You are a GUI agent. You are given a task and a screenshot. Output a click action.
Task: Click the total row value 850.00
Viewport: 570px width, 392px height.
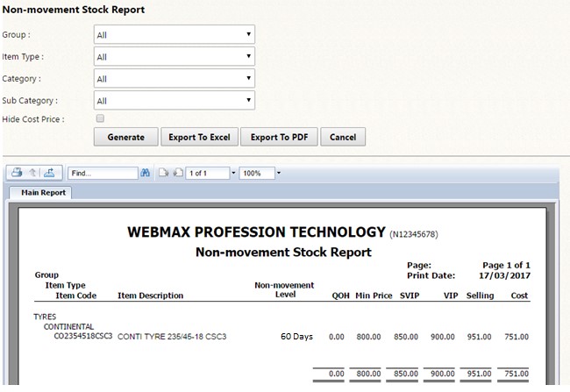tap(406, 374)
